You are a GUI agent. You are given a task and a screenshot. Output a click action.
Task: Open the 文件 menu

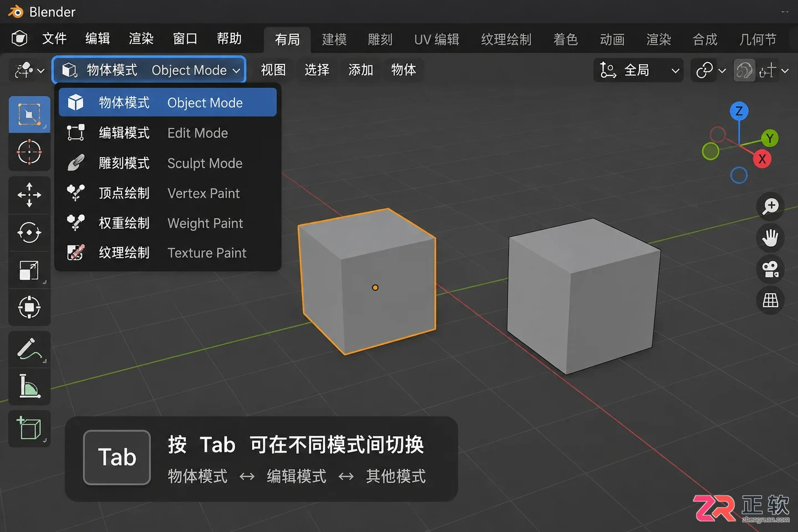(x=54, y=38)
